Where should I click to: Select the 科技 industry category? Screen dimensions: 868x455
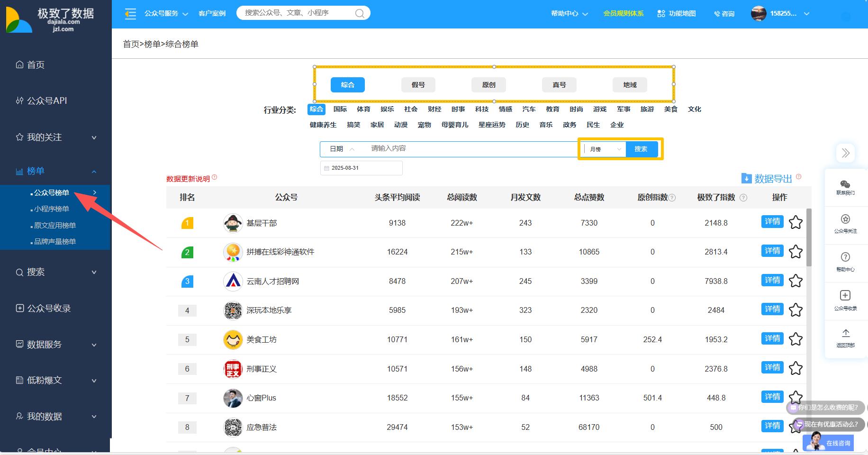482,109
